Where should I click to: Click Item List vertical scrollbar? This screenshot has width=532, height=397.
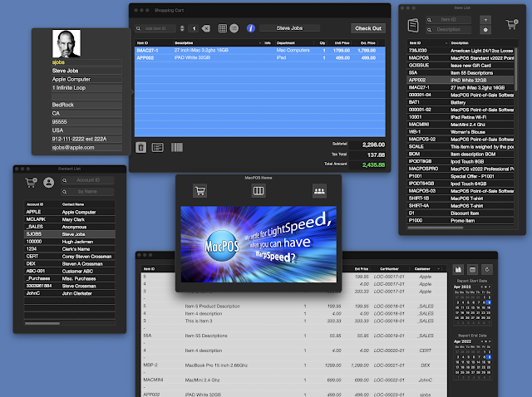pyautogui.click(x=516, y=70)
